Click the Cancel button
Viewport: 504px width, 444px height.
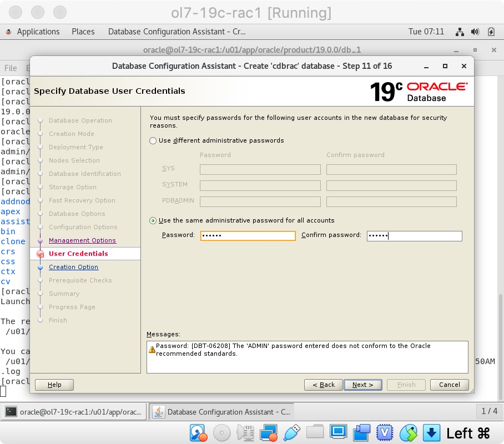click(x=450, y=385)
